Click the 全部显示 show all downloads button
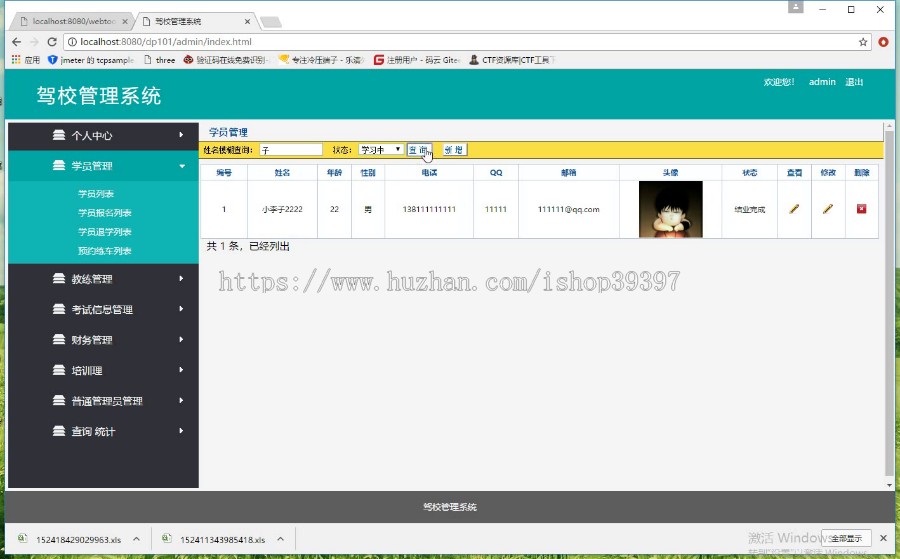 click(x=846, y=538)
